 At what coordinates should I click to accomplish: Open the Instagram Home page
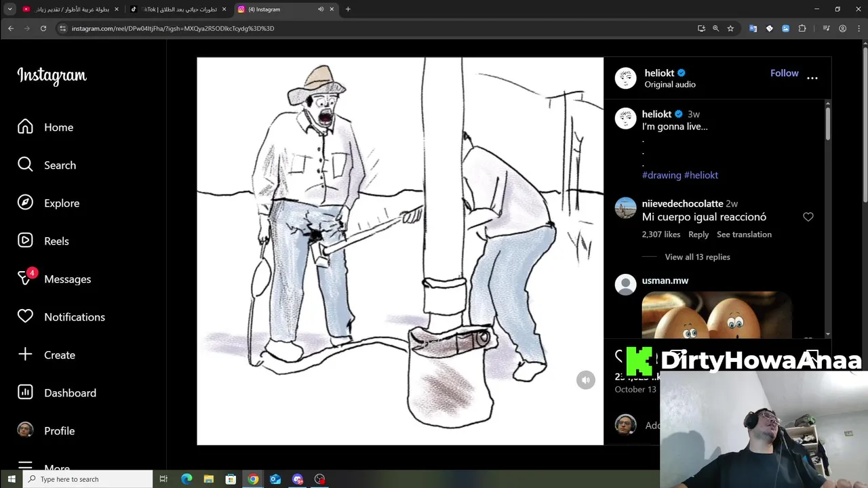(x=45, y=127)
